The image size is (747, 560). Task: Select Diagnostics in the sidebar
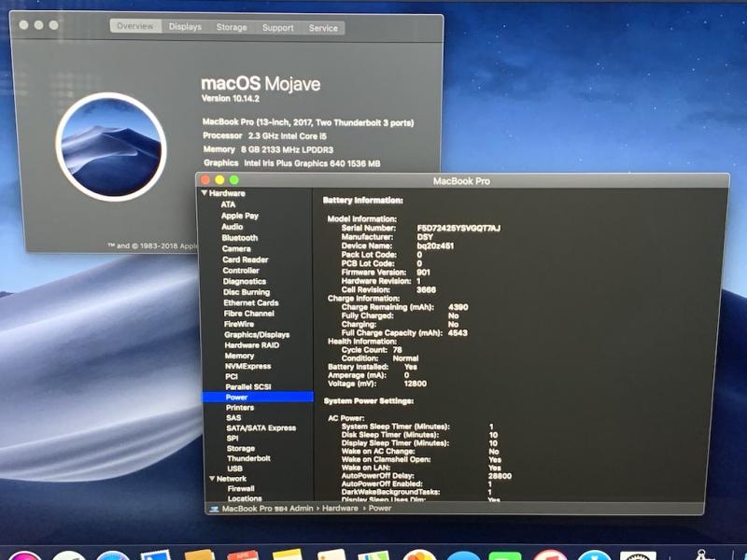point(245,282)
